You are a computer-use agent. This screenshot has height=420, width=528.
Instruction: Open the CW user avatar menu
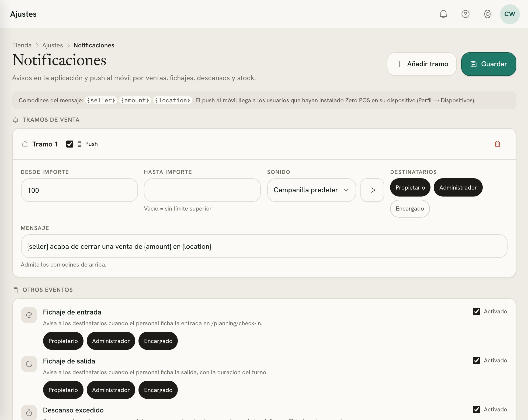[x=510, y=14]
